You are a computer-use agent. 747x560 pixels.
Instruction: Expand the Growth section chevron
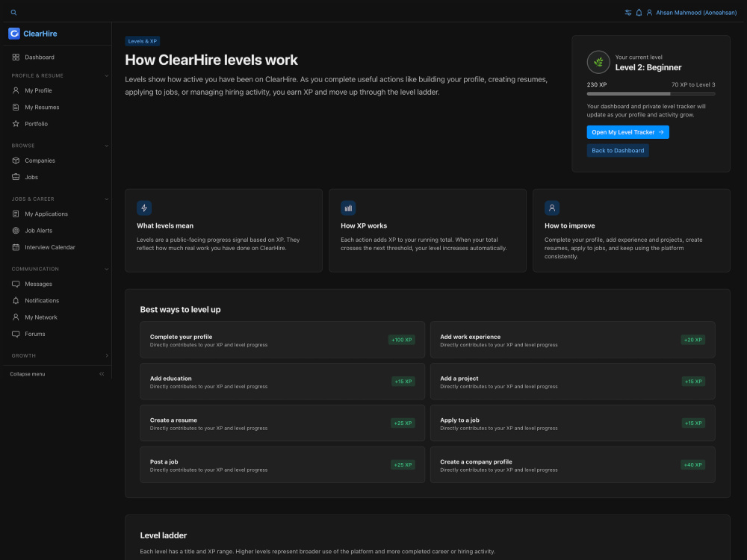coord(106,355)
